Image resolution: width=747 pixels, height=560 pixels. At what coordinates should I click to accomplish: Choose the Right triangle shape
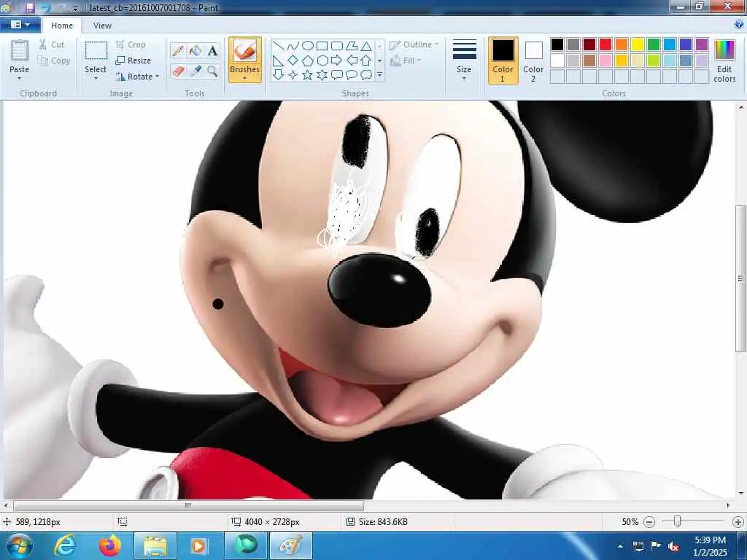pos(278,61)
